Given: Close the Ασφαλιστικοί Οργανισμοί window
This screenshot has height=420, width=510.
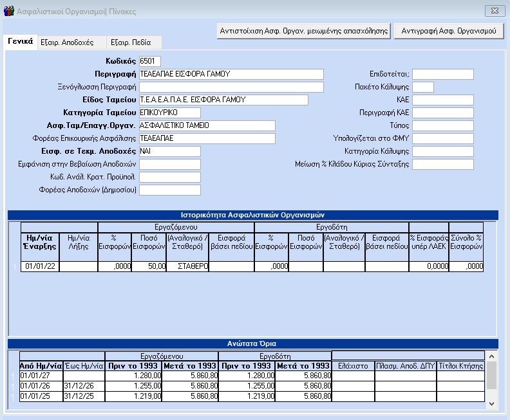Looking at the screenshot, I should [x=493, y=10].
